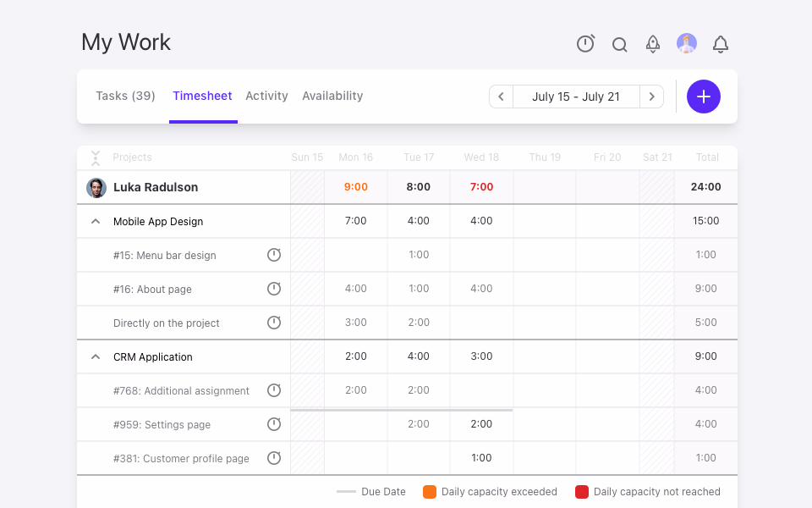Switch to the Activity tab
The image size is (812, 508).
pyautogui.click(x=266, y=96)
